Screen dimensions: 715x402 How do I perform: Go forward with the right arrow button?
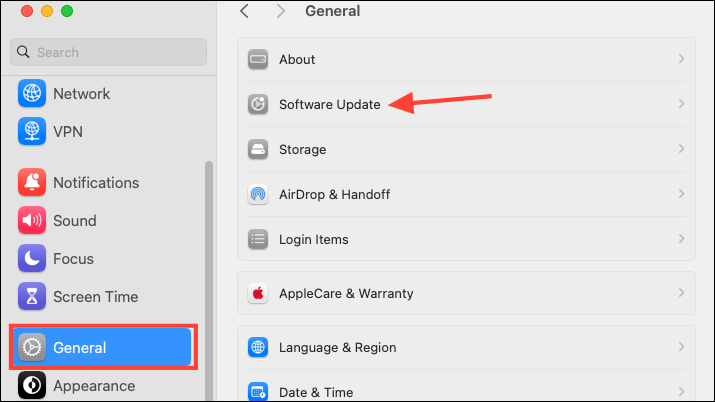[x=280, y=11]
